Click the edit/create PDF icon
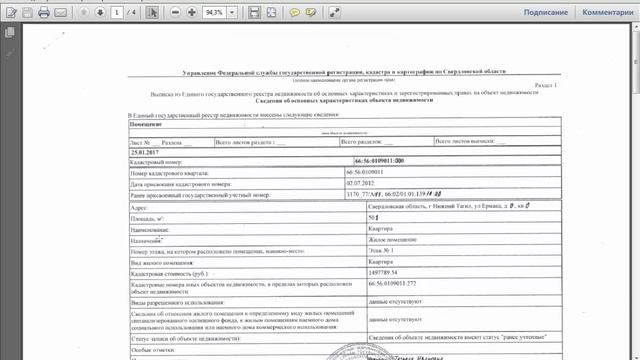Image resolution: width=640 pixels, height=360 pixels. tap(11, 13)
